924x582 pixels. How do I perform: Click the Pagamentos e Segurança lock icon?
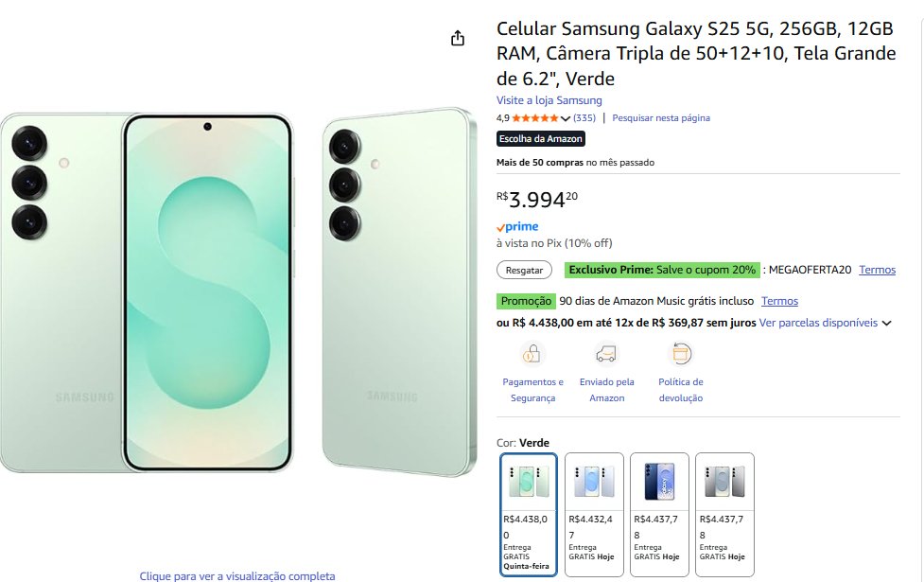click(532, 355)
